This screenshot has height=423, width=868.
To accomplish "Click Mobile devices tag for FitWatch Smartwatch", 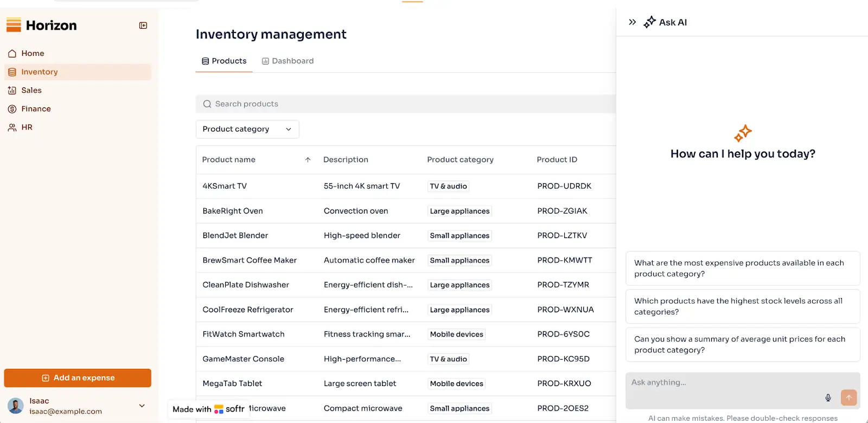I will coord(456,334).
